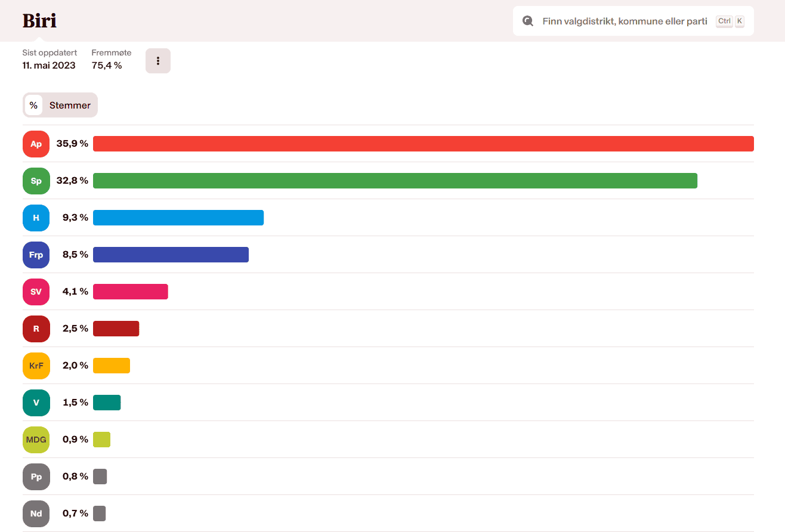Viewport: 785px width, 532px height.
Task: Select the green Sp party badge
Action: (36, 181)
